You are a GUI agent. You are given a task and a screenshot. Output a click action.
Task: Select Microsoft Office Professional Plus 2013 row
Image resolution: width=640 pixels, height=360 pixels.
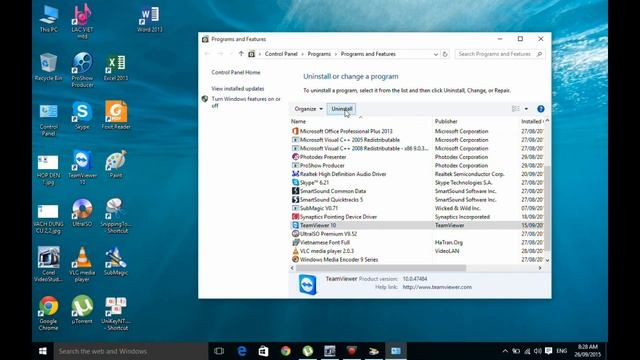pyautogui.click(x=416, y=131)
